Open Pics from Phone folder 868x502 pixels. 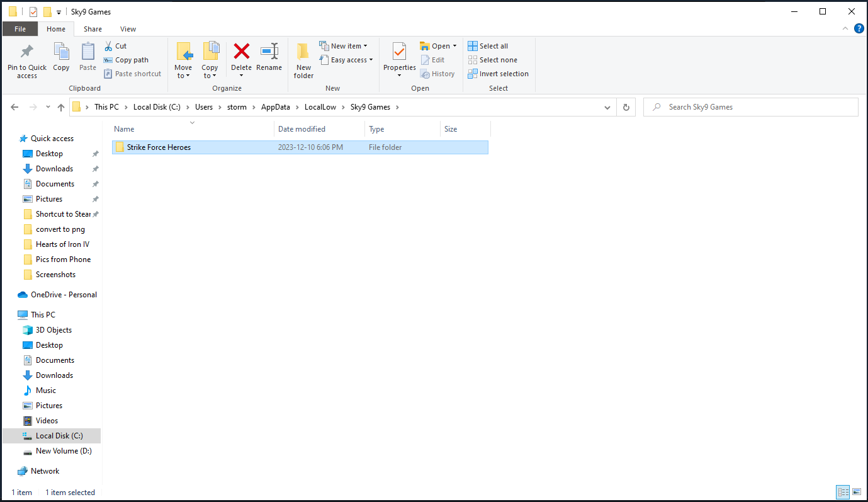pos(63,260)
